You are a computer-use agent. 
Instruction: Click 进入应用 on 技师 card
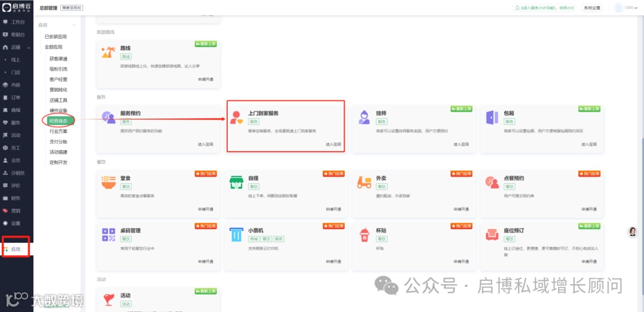point(461,144)
